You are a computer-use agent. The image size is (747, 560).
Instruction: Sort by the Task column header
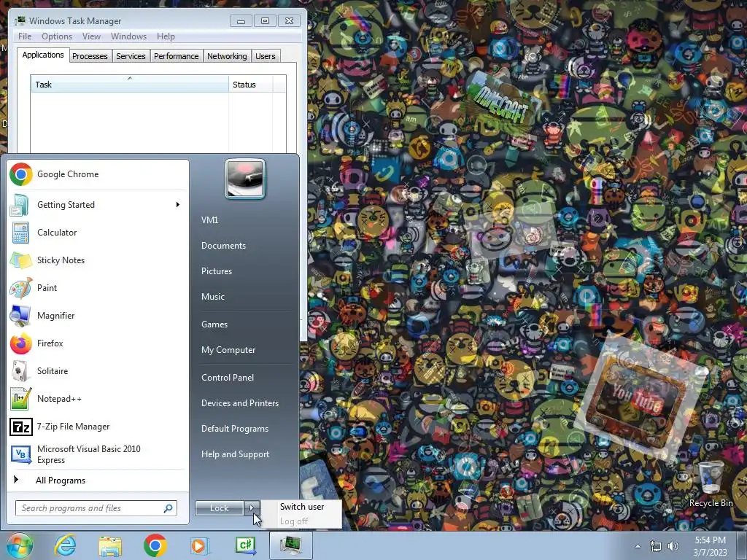tap(130, 85)
